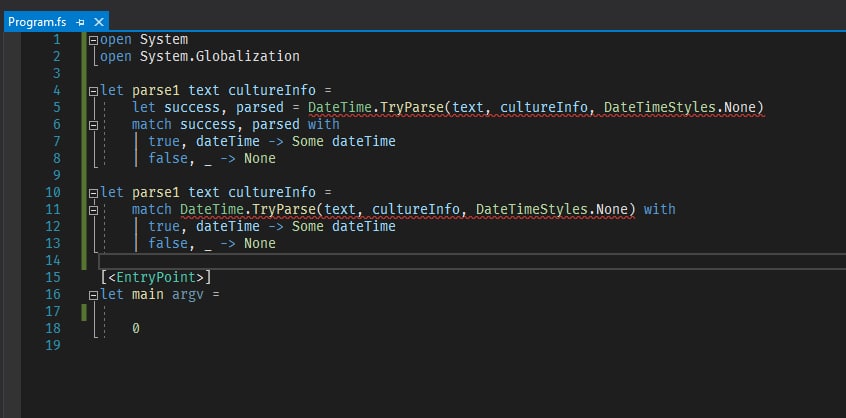Viewport: 846px width, 418px height.
Task: Collapse second parse1 function on line 10
Action: click(94, 193)
